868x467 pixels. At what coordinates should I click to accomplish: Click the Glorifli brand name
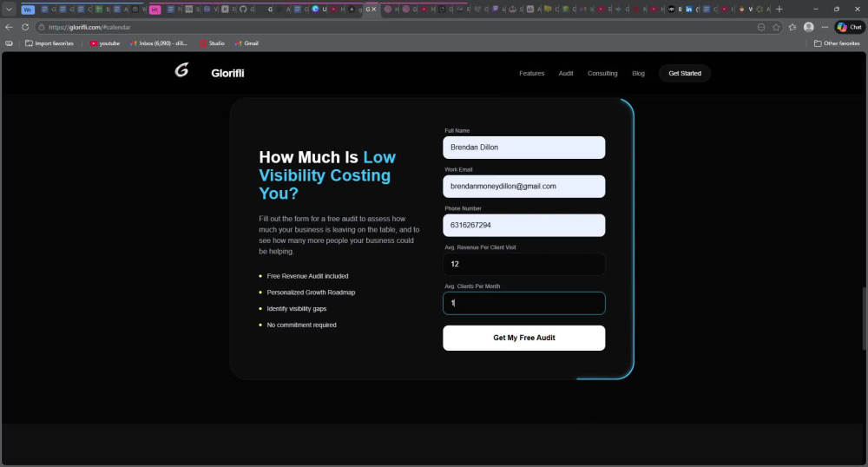227,73
